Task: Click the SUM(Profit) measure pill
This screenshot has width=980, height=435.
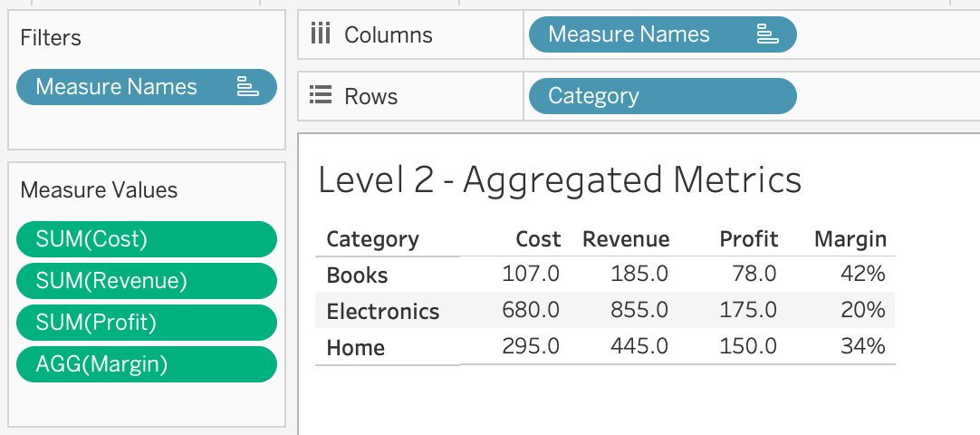Action: 146,323
